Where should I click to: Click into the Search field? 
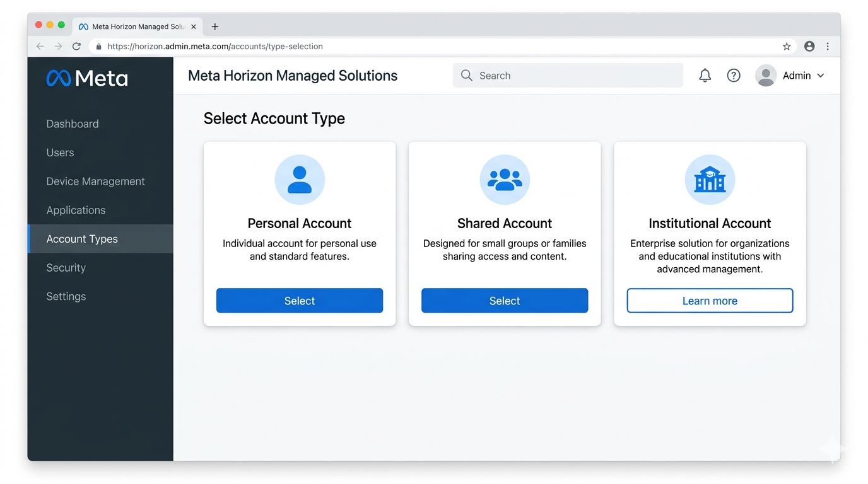click(568, 76)
